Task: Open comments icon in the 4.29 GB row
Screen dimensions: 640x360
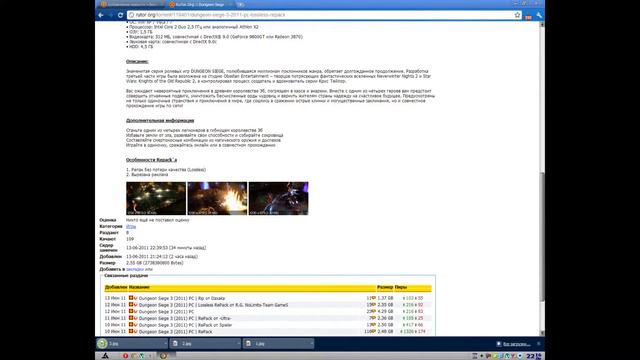Action: coord(373,311)
